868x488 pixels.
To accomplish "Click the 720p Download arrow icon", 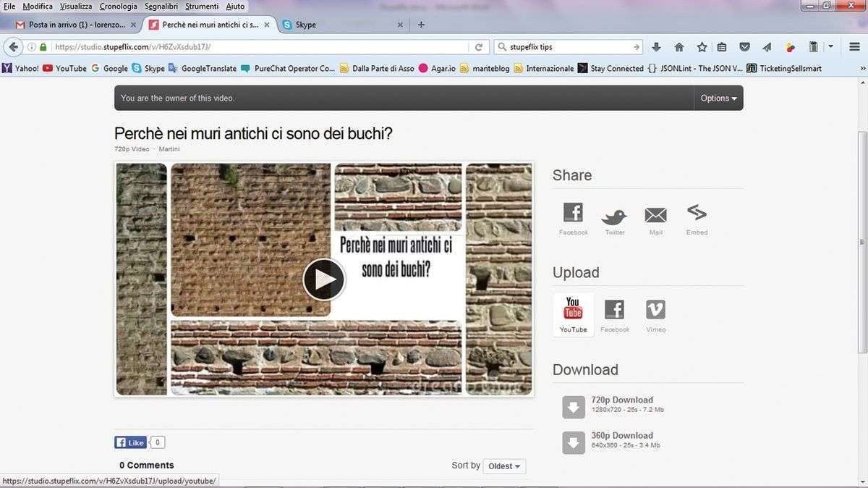I will (x=574, y=407).
